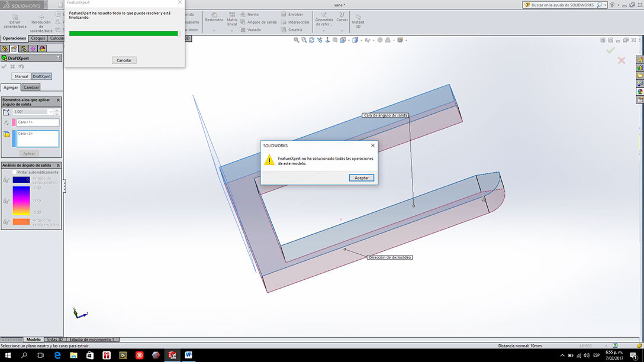
Task: Switch to the Operaciones command tab
Action: coord(14,38)
